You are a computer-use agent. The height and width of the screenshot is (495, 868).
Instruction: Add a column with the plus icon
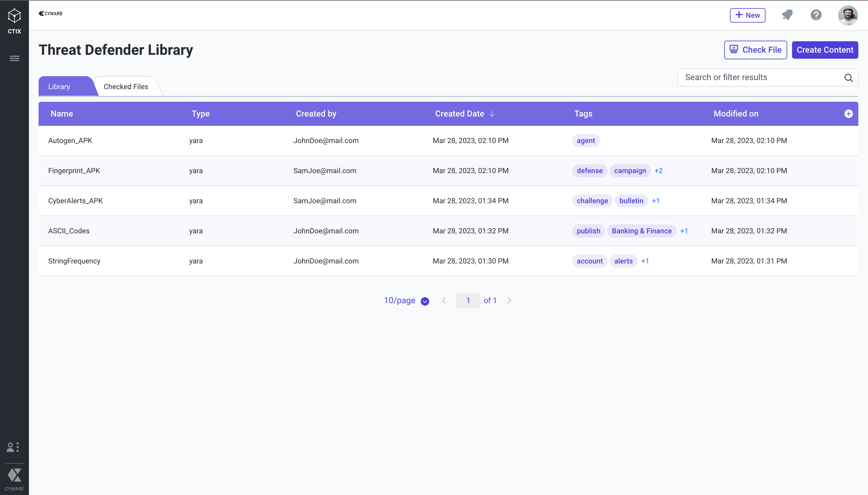click(x=848, y=114)
